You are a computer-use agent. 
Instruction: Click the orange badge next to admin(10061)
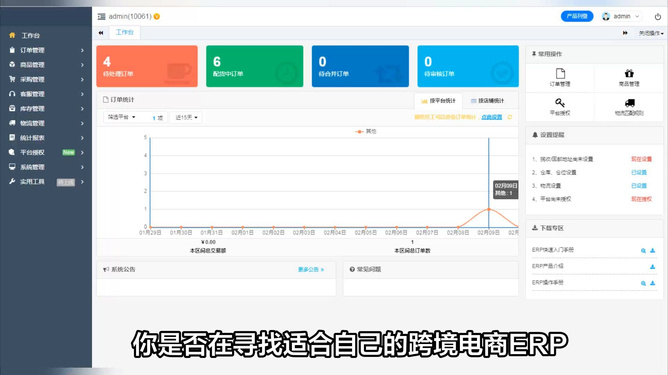coord(157,17)
